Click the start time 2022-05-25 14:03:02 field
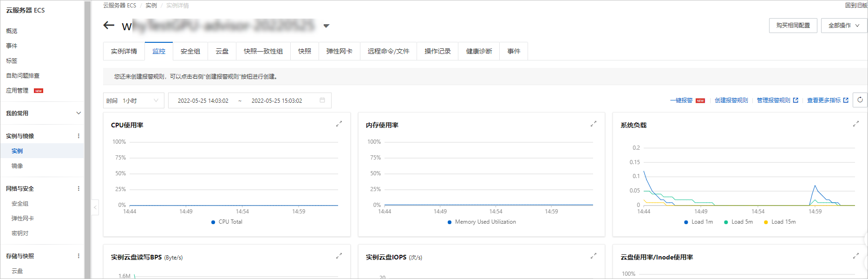This screenshot has height=279, width=868. (x=203, y=100)
